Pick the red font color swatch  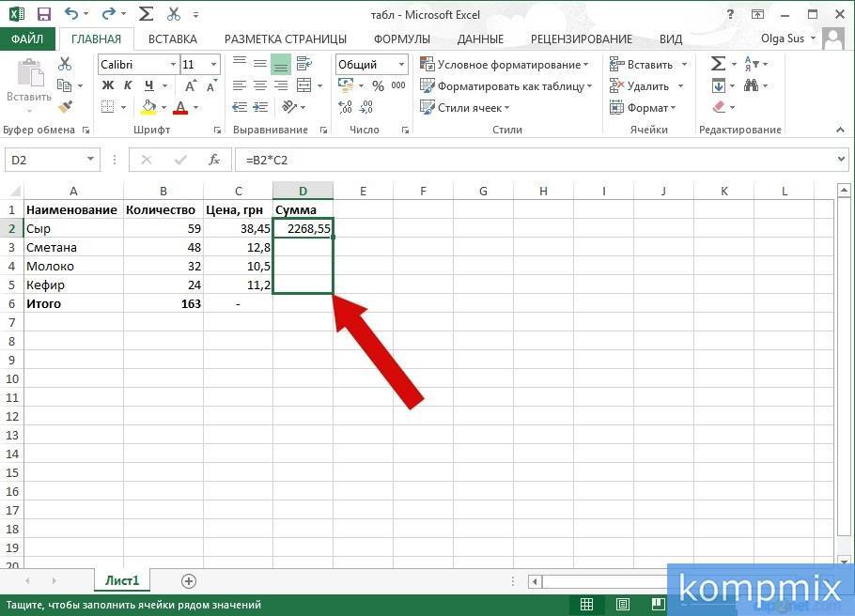180,111
